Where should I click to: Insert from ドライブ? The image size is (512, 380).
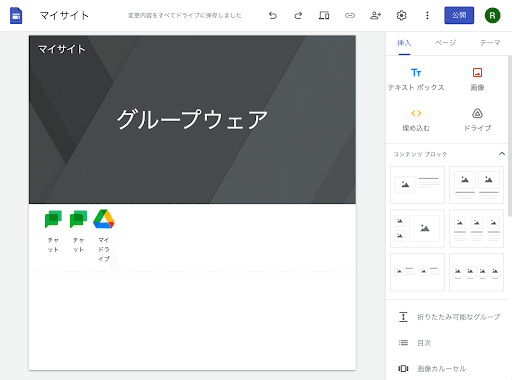pos(477,120)
